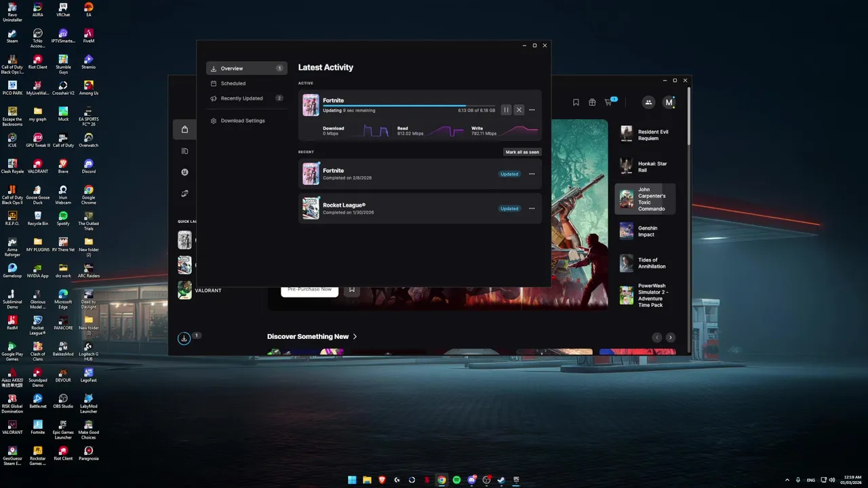Open more options for Rocket League entry
Image resolution: width=868 pixels, height=488 pixels.
pyautogui.click(x=532, y=208)
